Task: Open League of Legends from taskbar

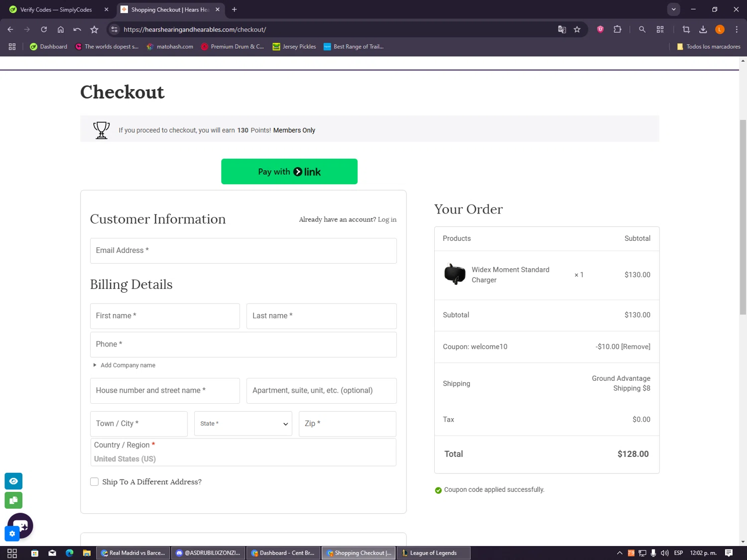Action: pos(433,553)
